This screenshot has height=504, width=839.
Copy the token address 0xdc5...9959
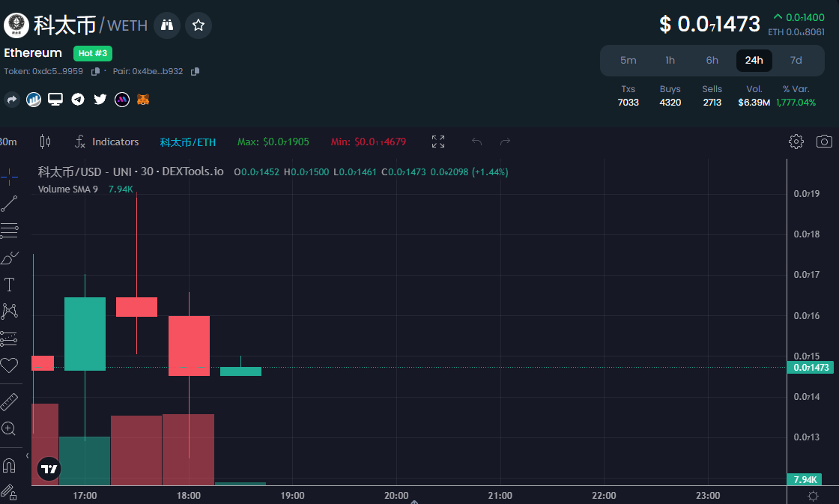coord(95,71)
